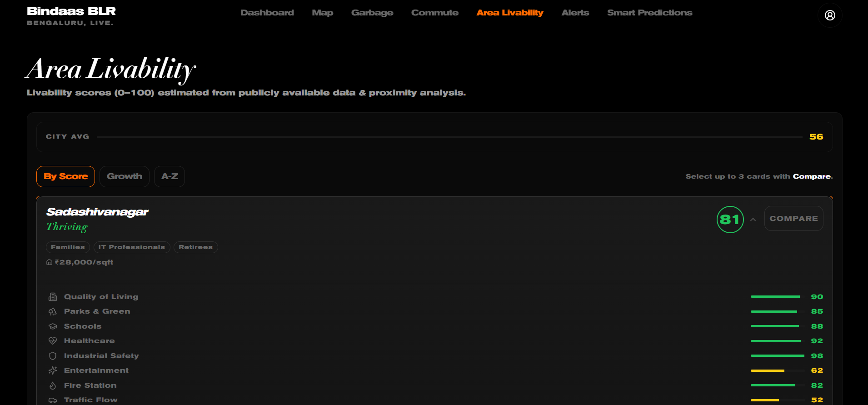
Task: Switch to the Commute tab
Action: pos(435,13)
